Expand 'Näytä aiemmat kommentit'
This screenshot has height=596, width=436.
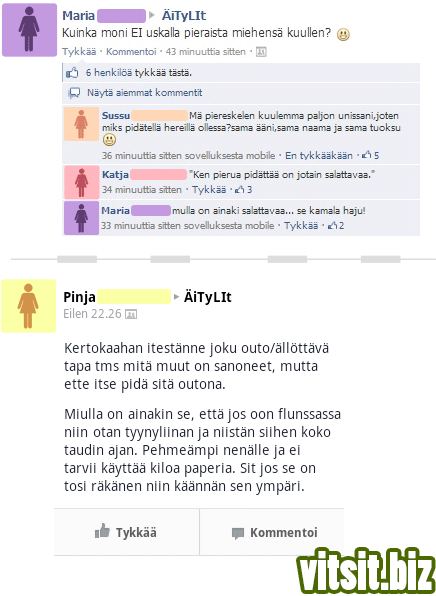coord(145,92)
